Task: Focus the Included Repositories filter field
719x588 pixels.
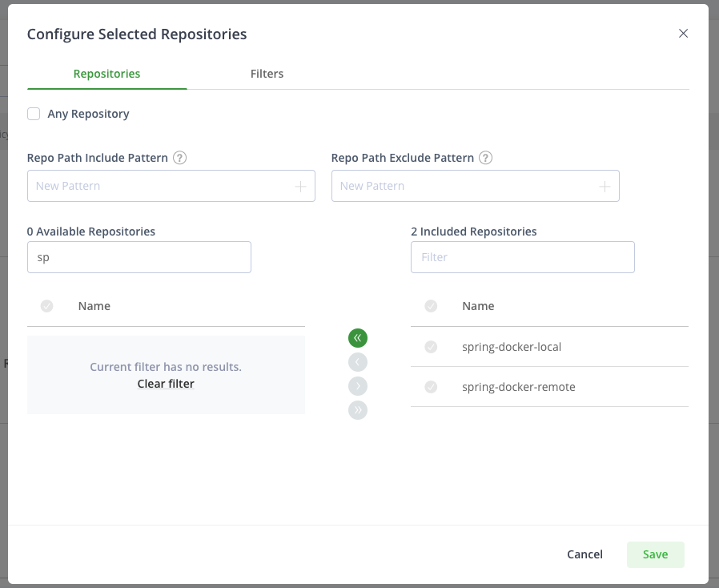Action: click(x=522, y=257)
